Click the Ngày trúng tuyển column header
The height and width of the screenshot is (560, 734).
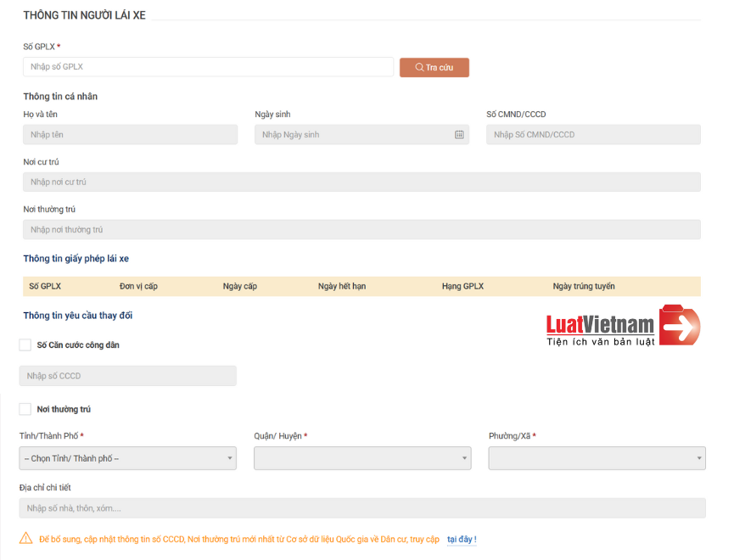[x=584, y=287]
